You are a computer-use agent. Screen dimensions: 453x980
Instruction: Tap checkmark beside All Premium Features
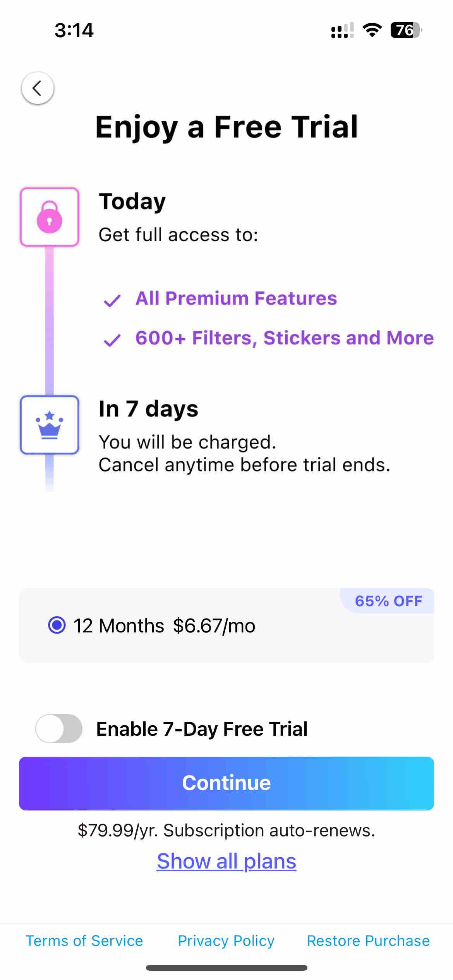coord(112,300)
